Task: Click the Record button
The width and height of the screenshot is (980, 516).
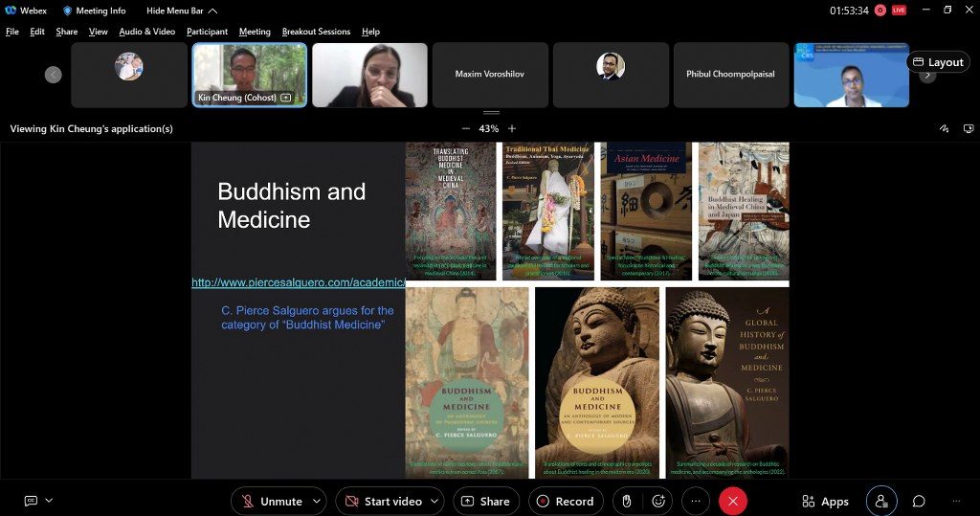Action: point(566,501)
